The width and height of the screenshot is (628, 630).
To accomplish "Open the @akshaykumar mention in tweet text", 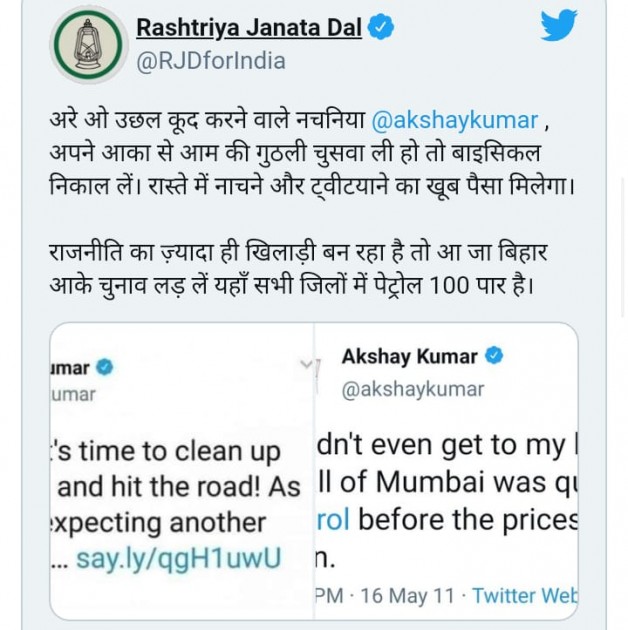I will [x=454, y=120].
